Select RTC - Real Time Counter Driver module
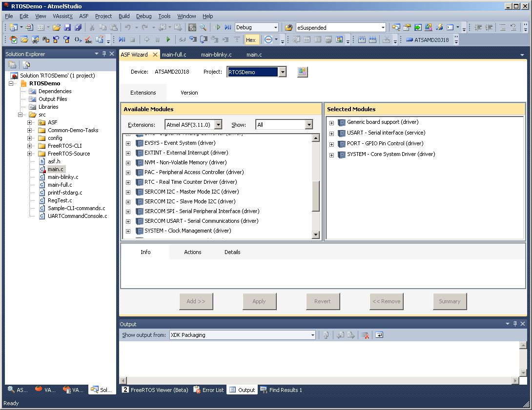Image resolution: width=532 pixels, height=410 pixels. click(x=191, y=182)
